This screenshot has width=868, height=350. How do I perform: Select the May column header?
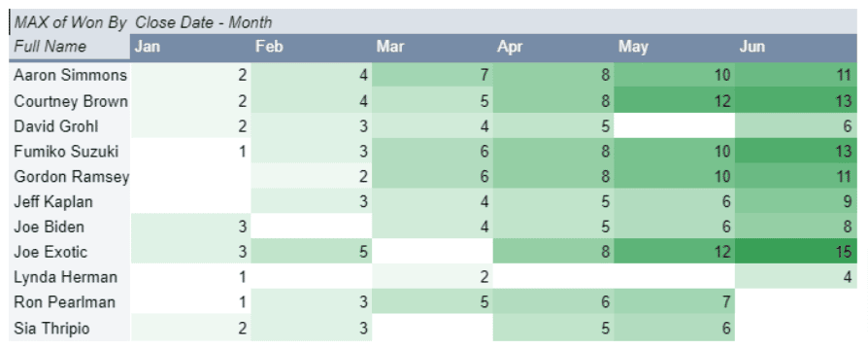click(675, 47)
